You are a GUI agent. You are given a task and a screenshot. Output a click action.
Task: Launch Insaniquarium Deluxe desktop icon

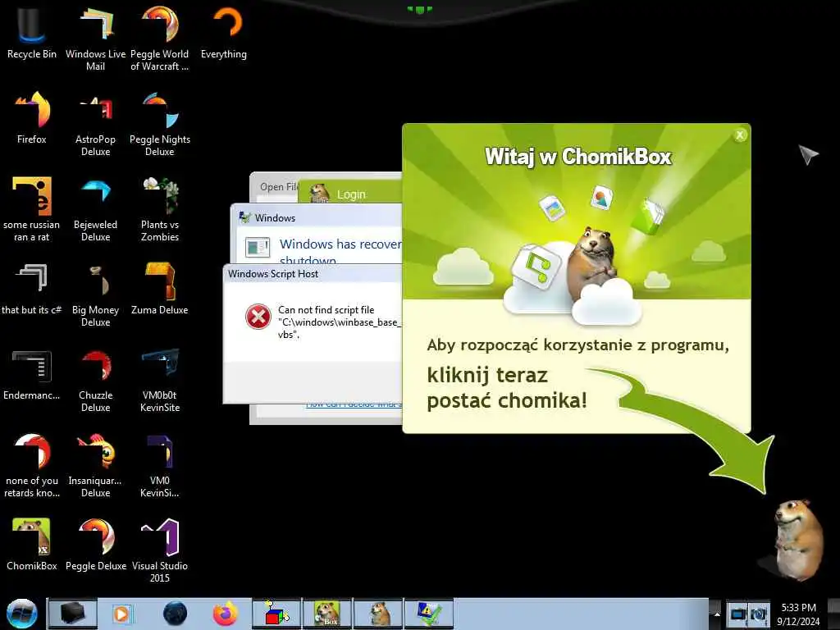coord(95,465)
